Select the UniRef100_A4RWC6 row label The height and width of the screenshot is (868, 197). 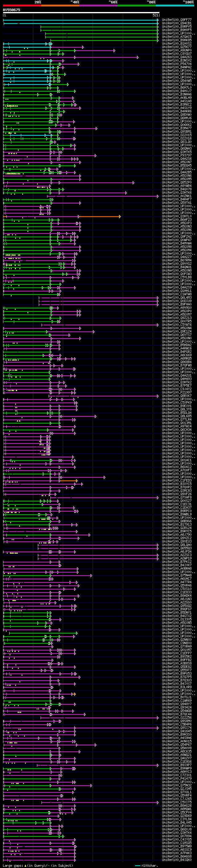coord(177,349)
